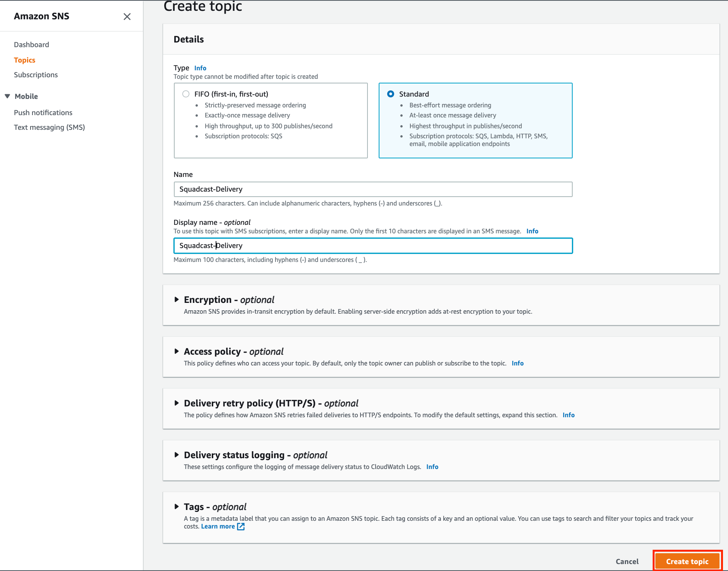Click the Amazon SNS sidebar title
The image size is (728, 571).
pyautogui.click(x=41, y=16)
